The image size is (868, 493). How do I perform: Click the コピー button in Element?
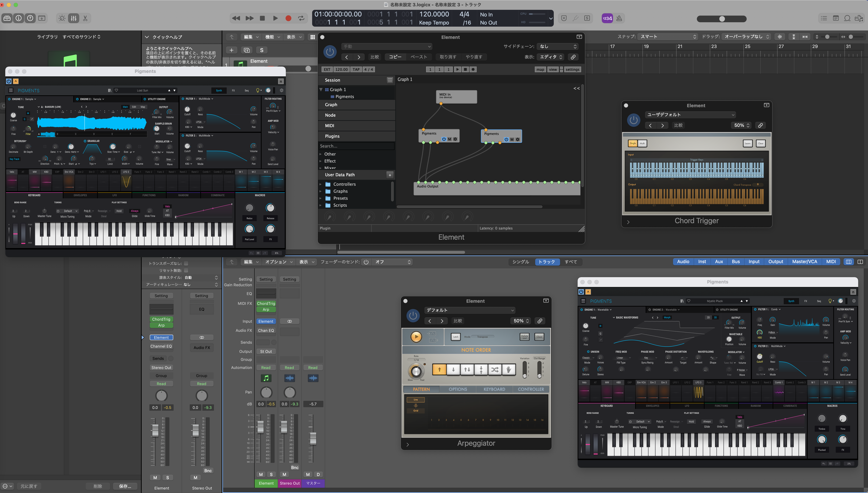click(x=395, y=57)
